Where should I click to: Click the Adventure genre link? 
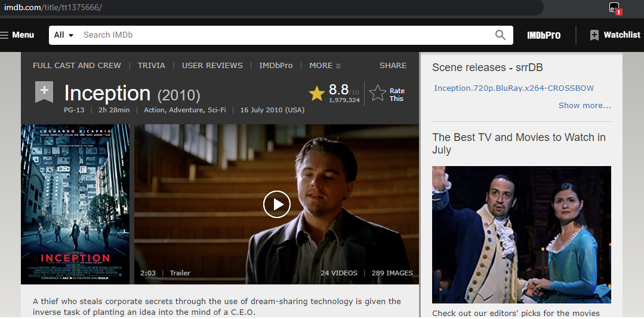[x=186, y=110]
